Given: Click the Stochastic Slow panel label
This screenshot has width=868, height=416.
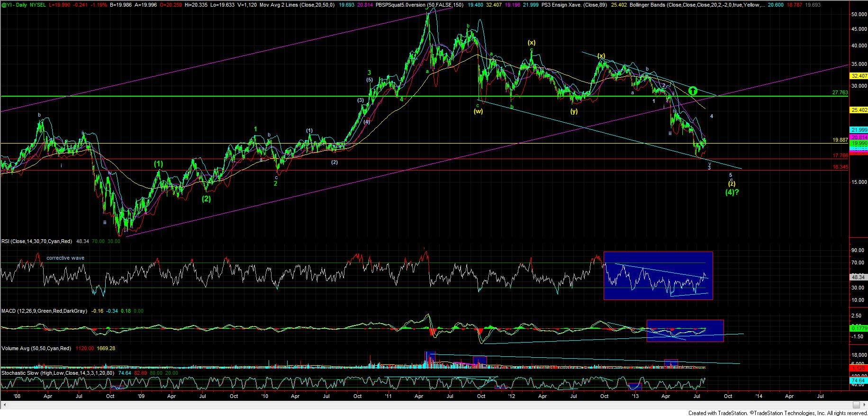Looking at the screenshot, I should 60,373.
